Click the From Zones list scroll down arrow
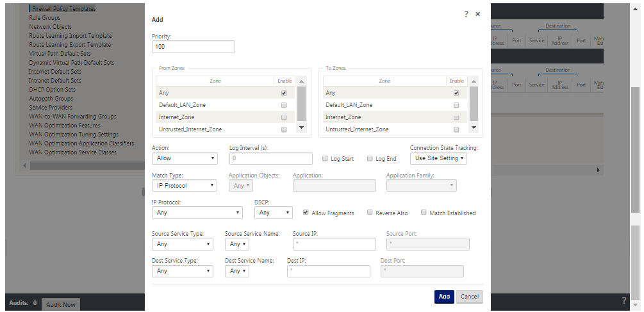 pos(301,127)
